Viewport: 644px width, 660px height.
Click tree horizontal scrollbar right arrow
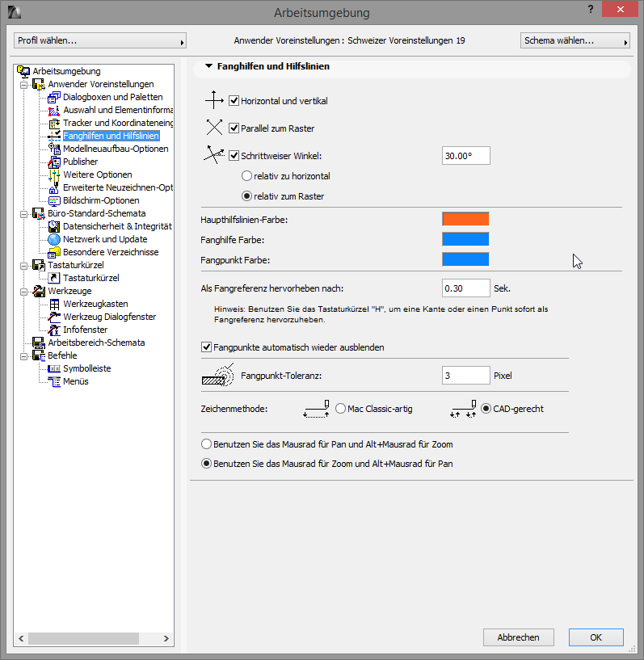click(x=166, y=638)
